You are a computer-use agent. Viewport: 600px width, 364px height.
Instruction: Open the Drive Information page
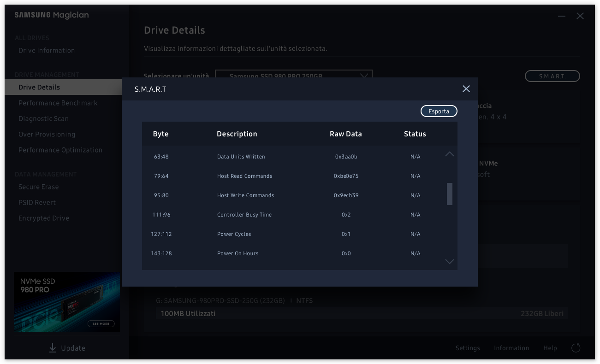[x=47, y=51]
